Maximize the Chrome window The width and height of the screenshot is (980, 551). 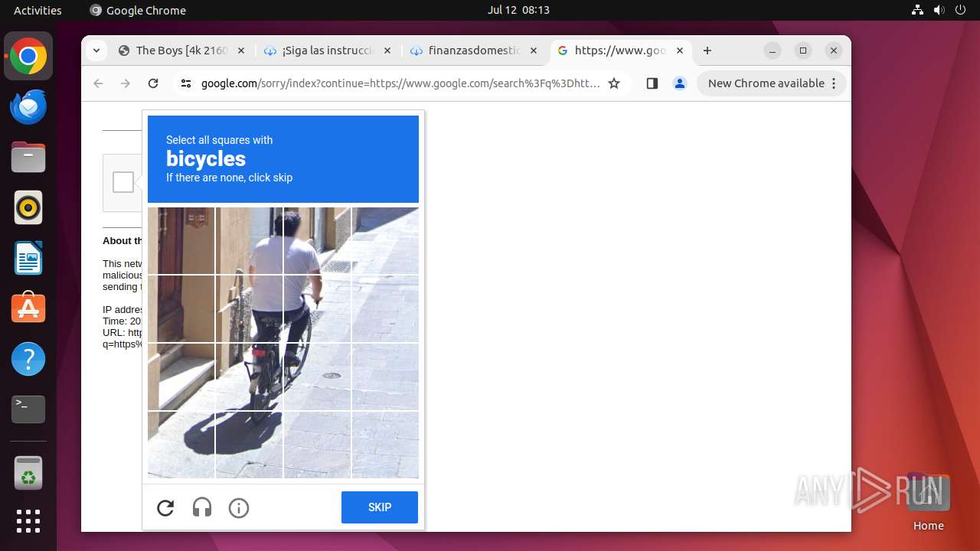[x=803, y=51]
